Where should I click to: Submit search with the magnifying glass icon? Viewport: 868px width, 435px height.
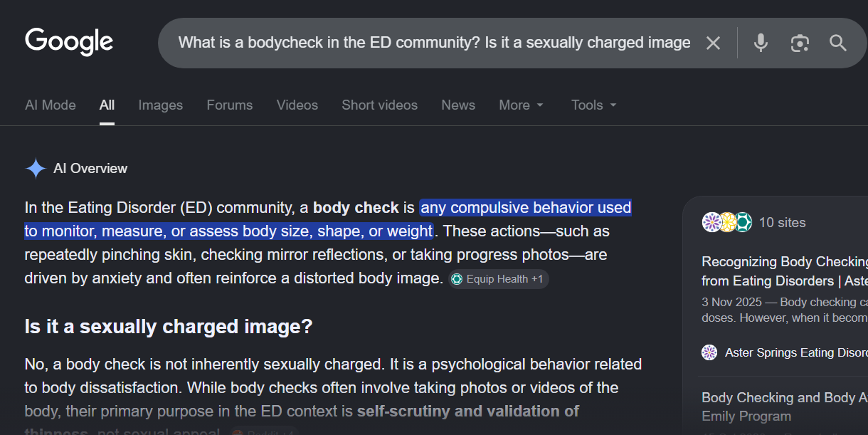coord(838,43)
